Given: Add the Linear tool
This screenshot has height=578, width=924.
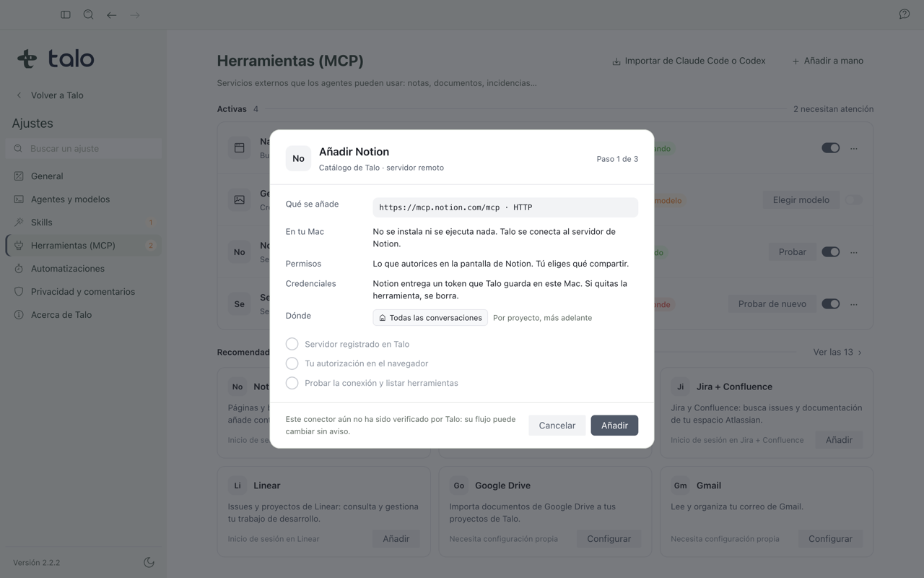Looking at the screenshot, I should [x=396, y=538].
